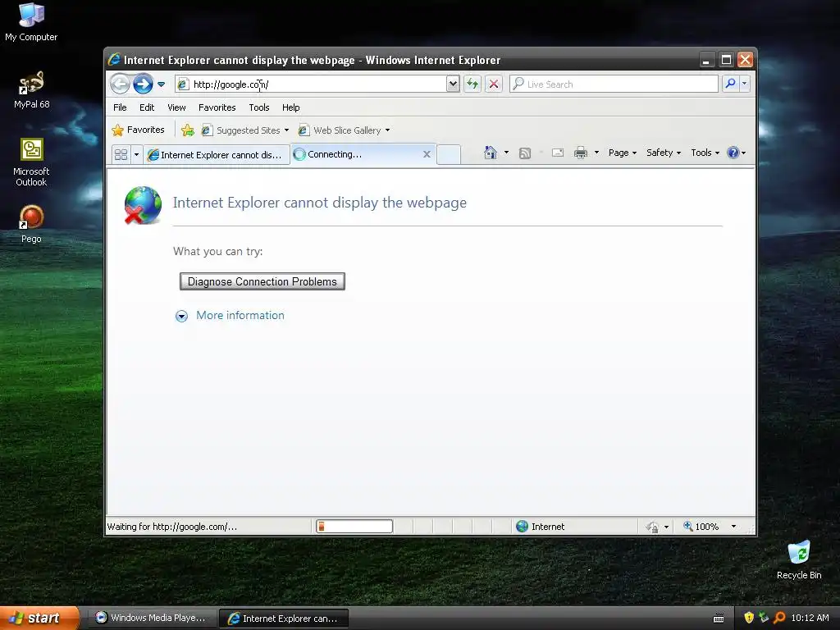
Task: Click the network connection tray icon
Action: point(764,618)
